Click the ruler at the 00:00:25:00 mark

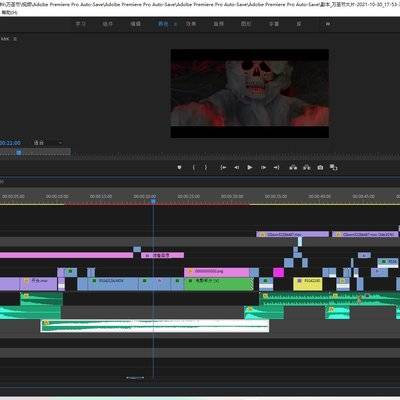click(x=188, y=196)
